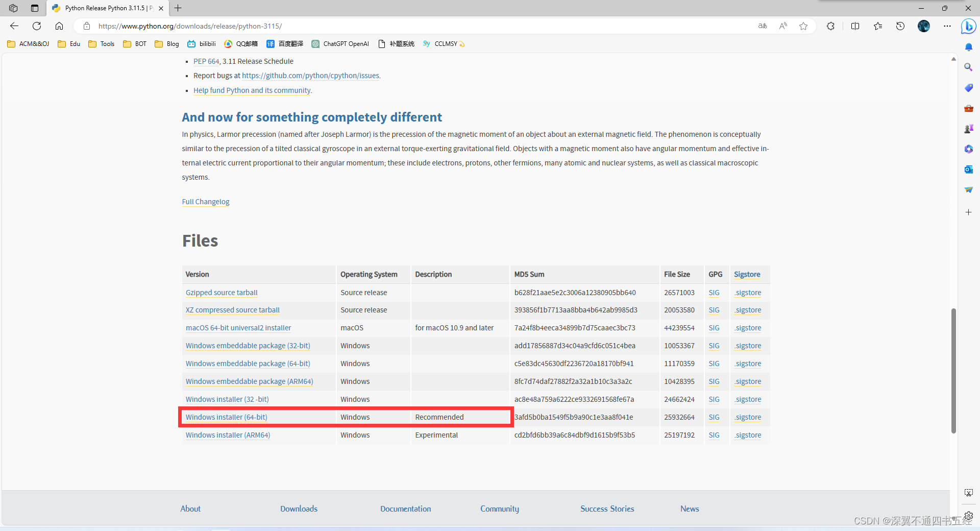Open the Settings and more menu
The width and height of the screenshot is (980, 531).
click(947, 26)
